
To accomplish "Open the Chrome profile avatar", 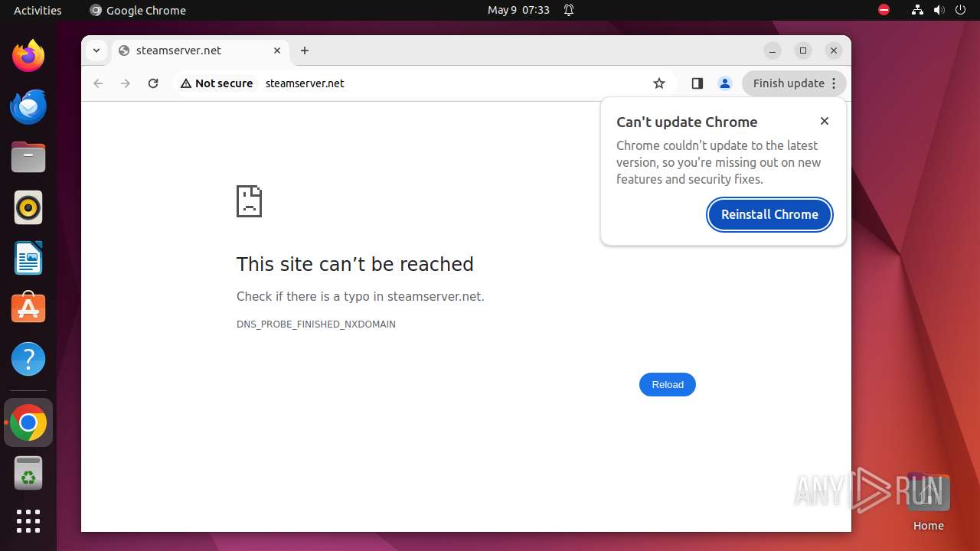I will click(724, 83).
